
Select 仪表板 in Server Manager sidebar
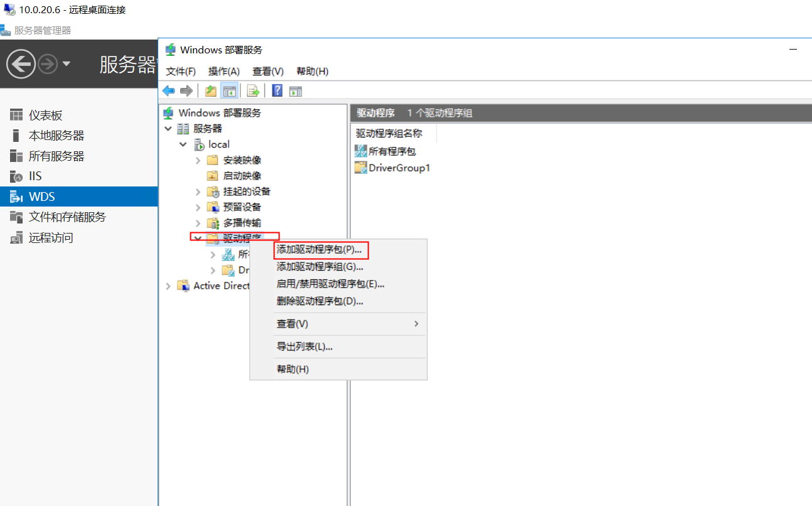45,115
